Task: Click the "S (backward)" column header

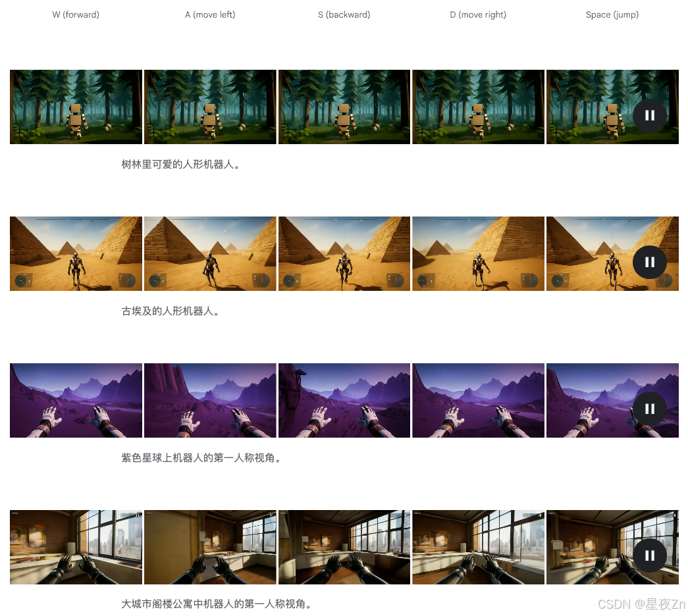Action: (x=344, y=14)
